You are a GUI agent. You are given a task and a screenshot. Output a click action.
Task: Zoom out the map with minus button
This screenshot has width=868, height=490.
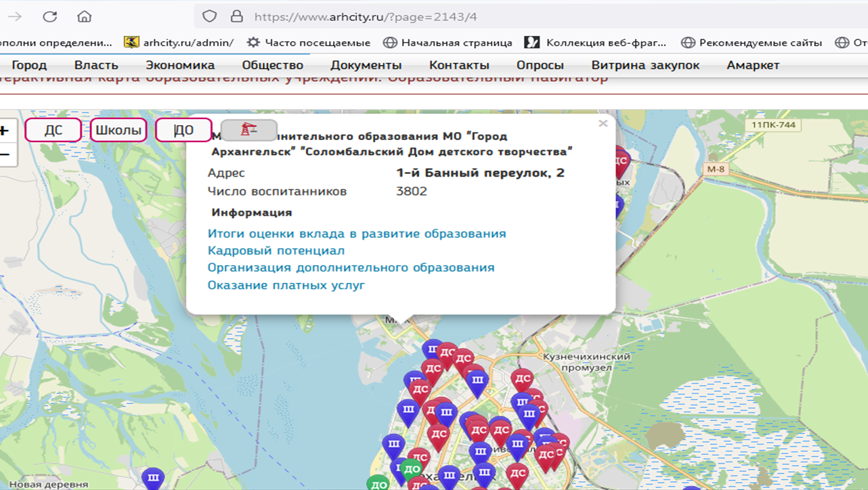5,155
